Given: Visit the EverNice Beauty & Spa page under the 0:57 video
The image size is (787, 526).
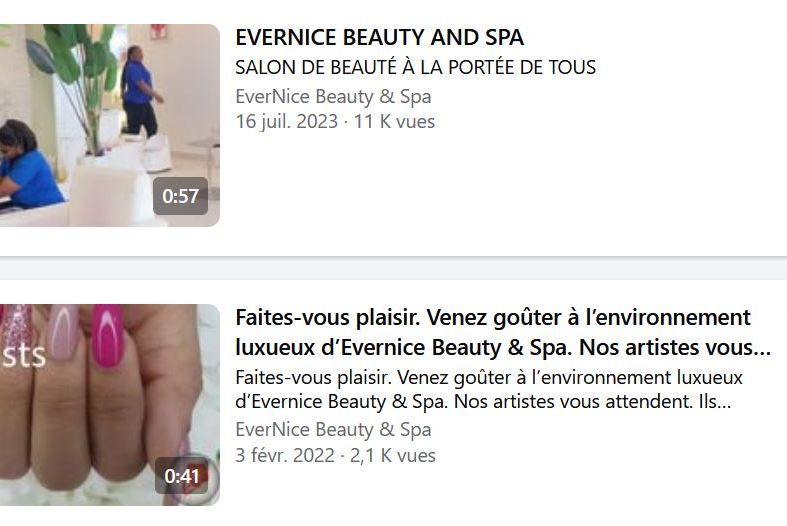Looking at the screenshot, I should pyautogui.click(x=333, y=96).
